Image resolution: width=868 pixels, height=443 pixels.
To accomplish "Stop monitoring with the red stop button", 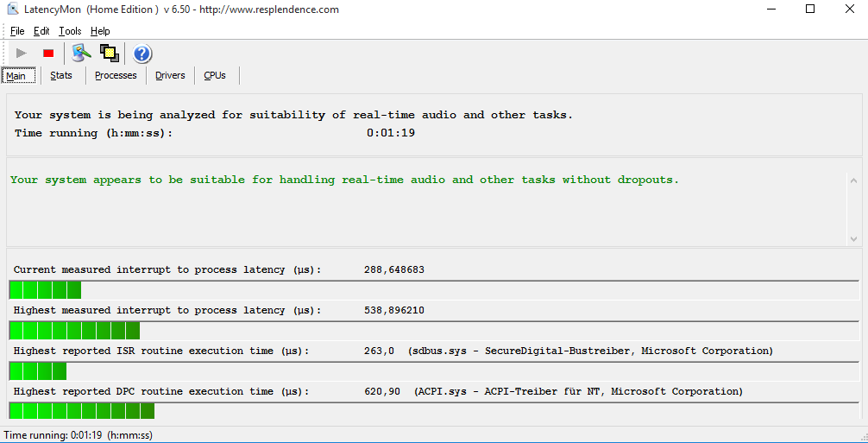I will point(48,54).
